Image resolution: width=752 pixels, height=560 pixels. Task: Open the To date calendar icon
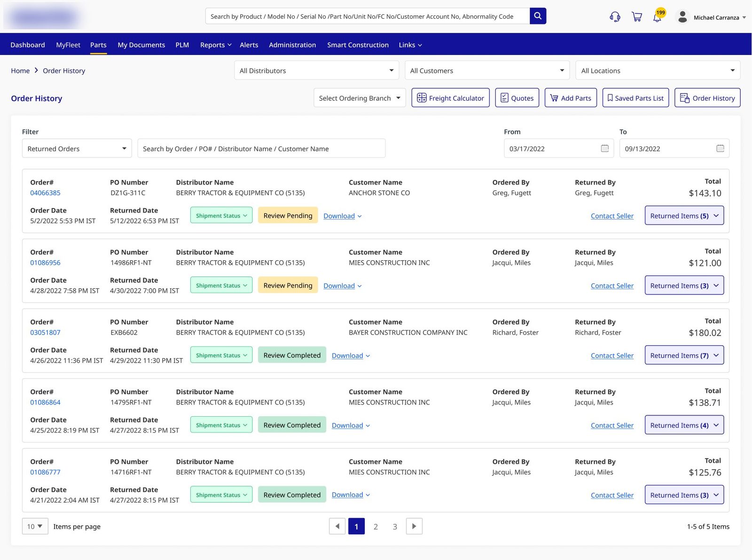(720, 148)
